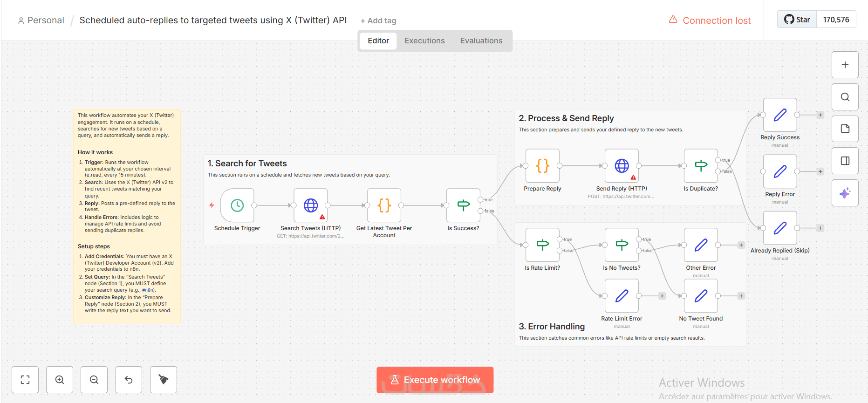Select the Is Success? branch node
This screenshot has width=868, height=403.
(x=463, y=205)
